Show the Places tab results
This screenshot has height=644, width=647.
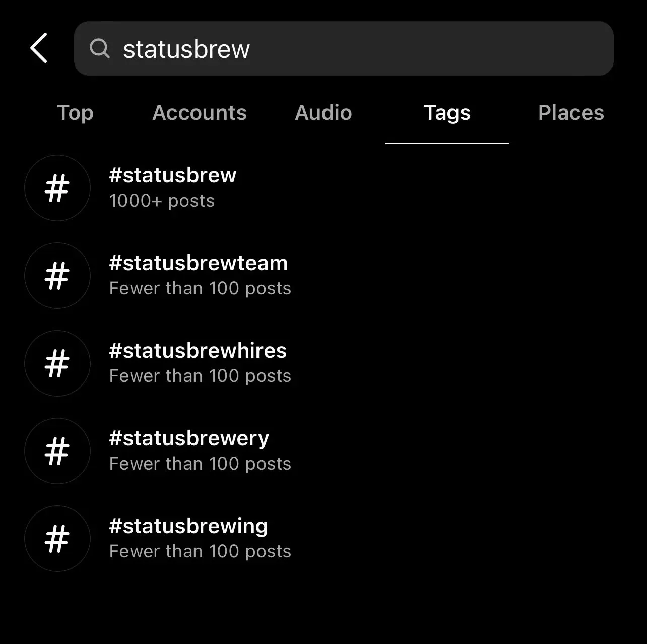tap(571, 113)
